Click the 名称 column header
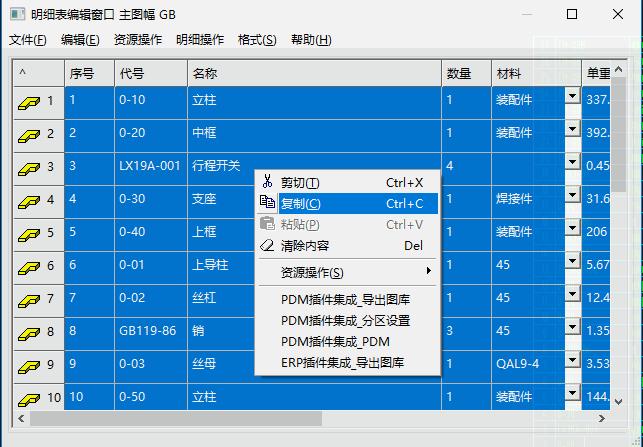 pyautogui.click(x=315, y=73)
